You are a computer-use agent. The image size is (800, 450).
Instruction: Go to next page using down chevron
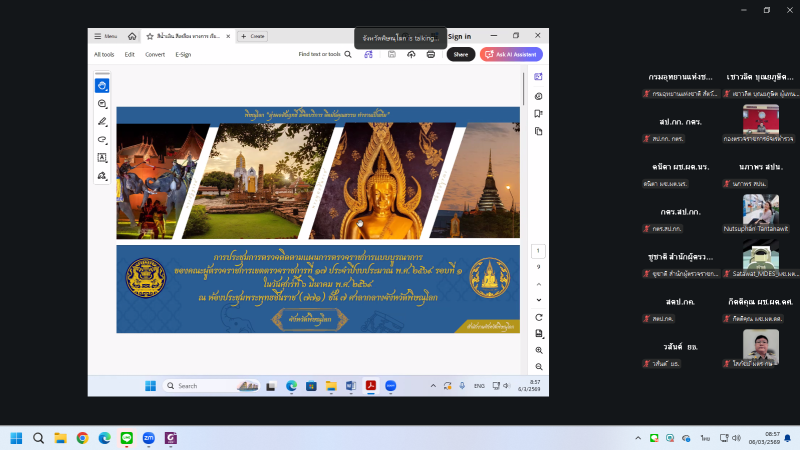(538, 299)
